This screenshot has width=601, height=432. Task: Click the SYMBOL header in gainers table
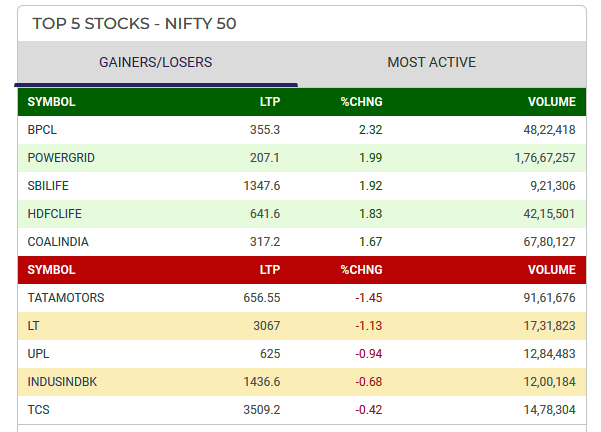click(51, 102)
